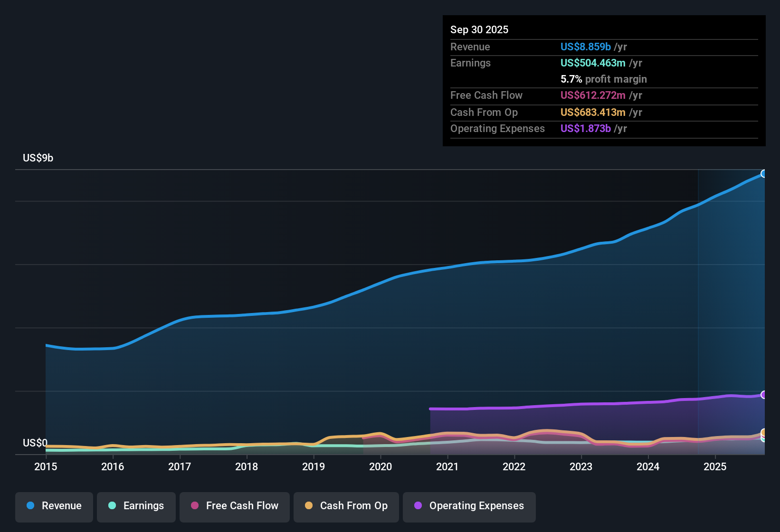Click the 2017 x-axis label

pos(180,467)
